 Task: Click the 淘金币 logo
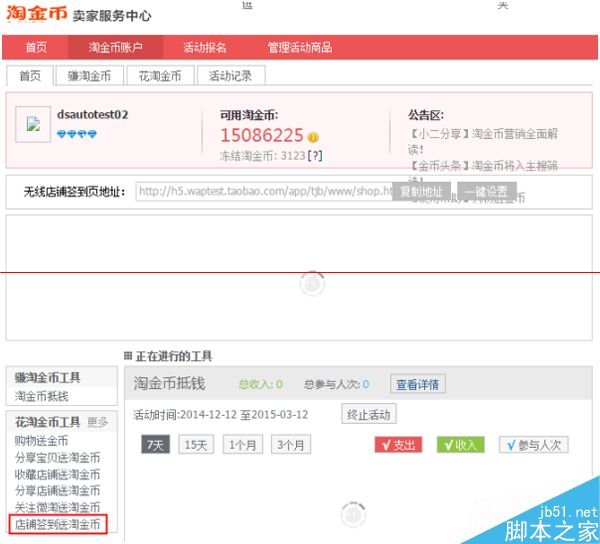coord(36,13)
